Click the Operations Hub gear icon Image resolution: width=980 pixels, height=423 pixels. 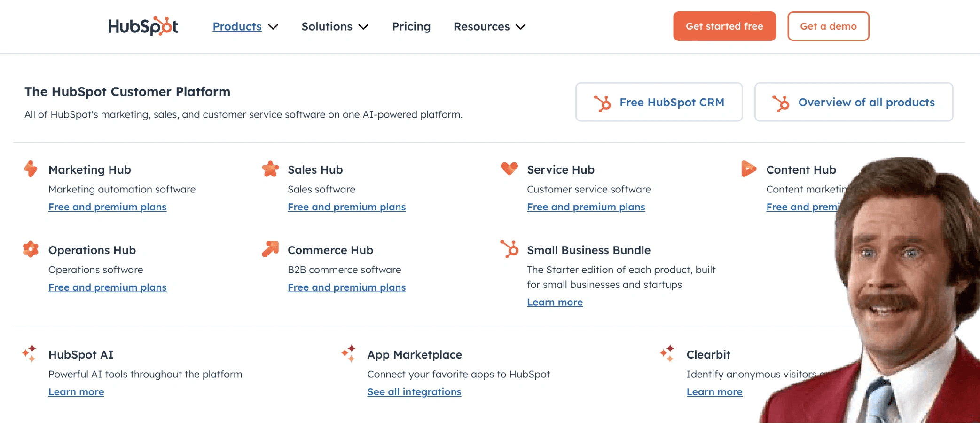click(x=31, y=249)
